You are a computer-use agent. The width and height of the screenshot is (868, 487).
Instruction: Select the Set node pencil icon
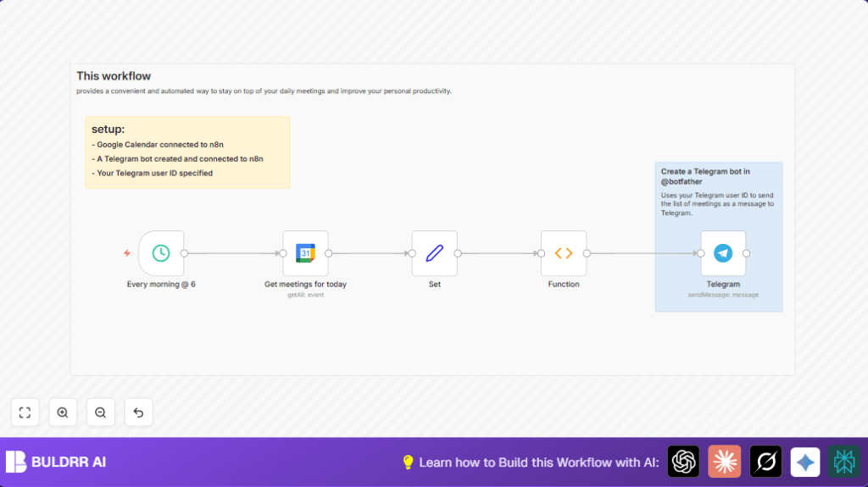[x=435, y=253]
